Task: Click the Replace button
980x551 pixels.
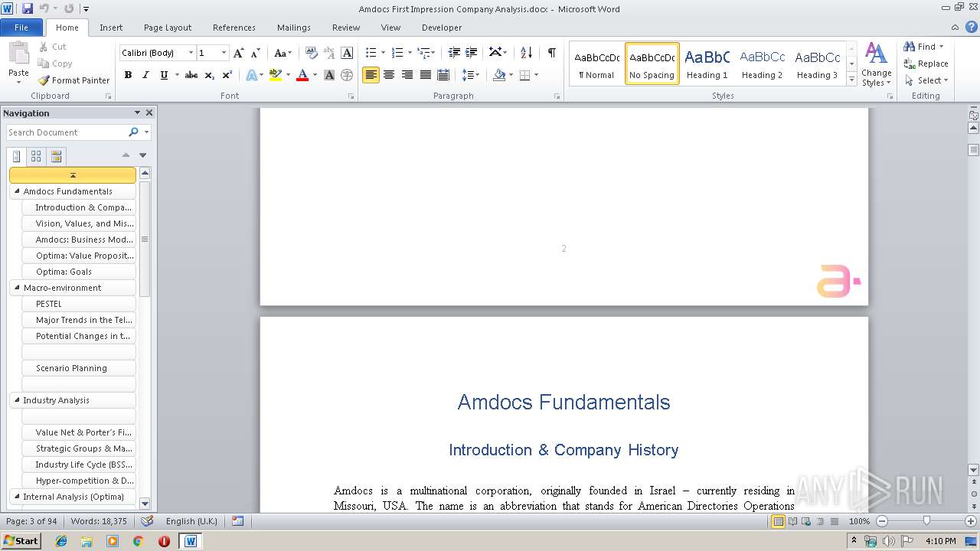Action: pos(926,64)
